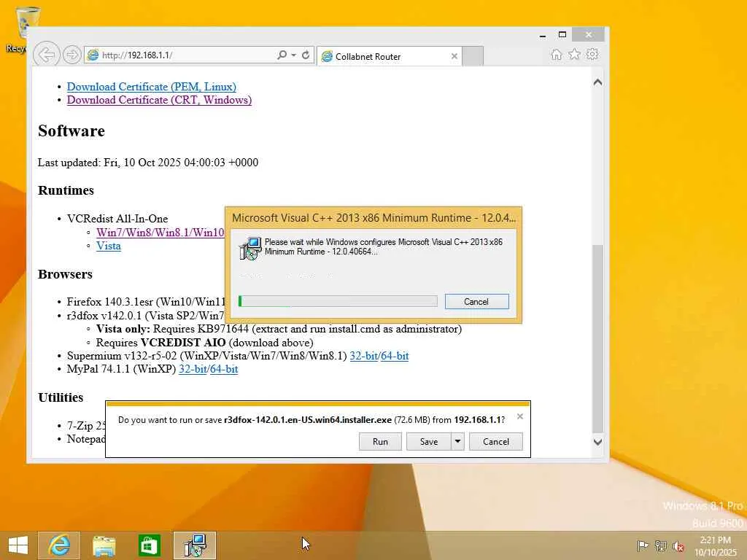The image size is (747, 560).
Task: Open Internet Explorer from the taskbar
Action: coord(59,545)
